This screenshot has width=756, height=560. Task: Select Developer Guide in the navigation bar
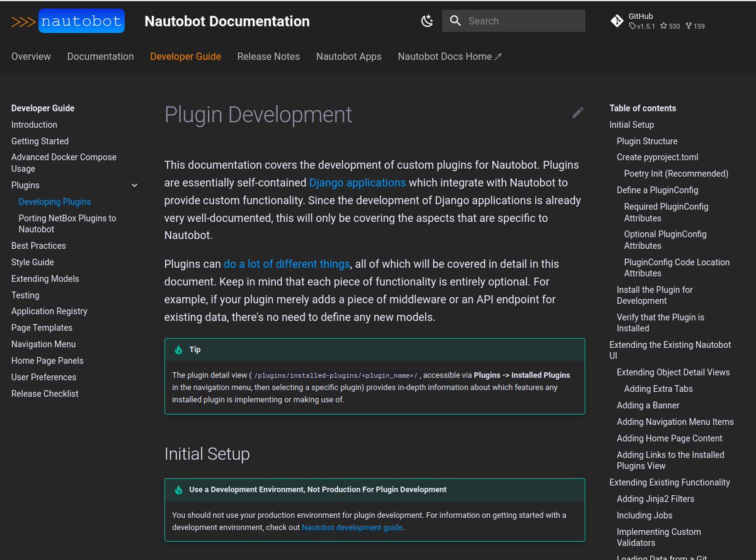pos(185,56)
